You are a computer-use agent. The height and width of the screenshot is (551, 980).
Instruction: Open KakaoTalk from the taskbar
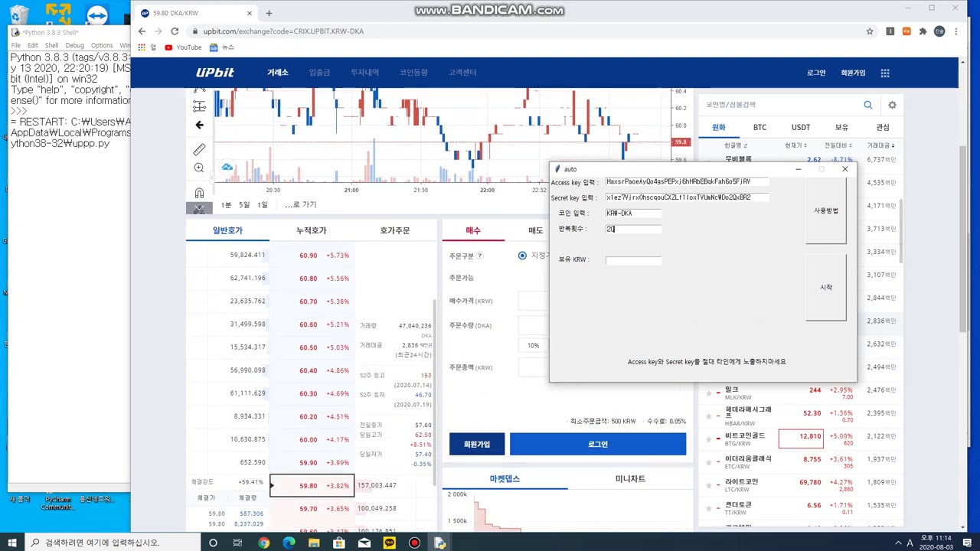tap(389, 543)
